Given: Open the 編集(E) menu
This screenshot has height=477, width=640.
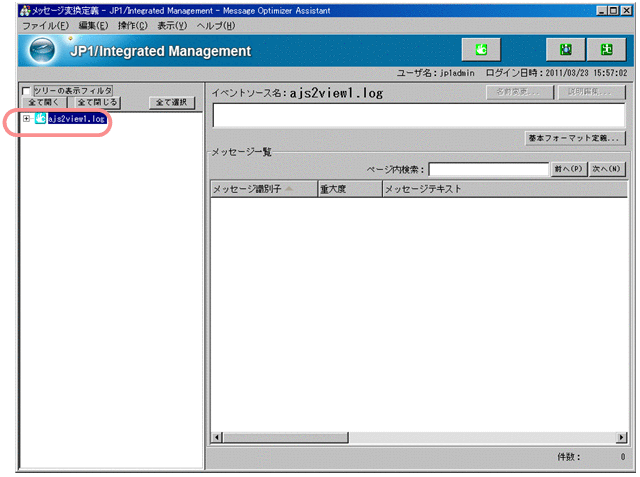Looking at the screenshot, I should click(x=93, y=26).
